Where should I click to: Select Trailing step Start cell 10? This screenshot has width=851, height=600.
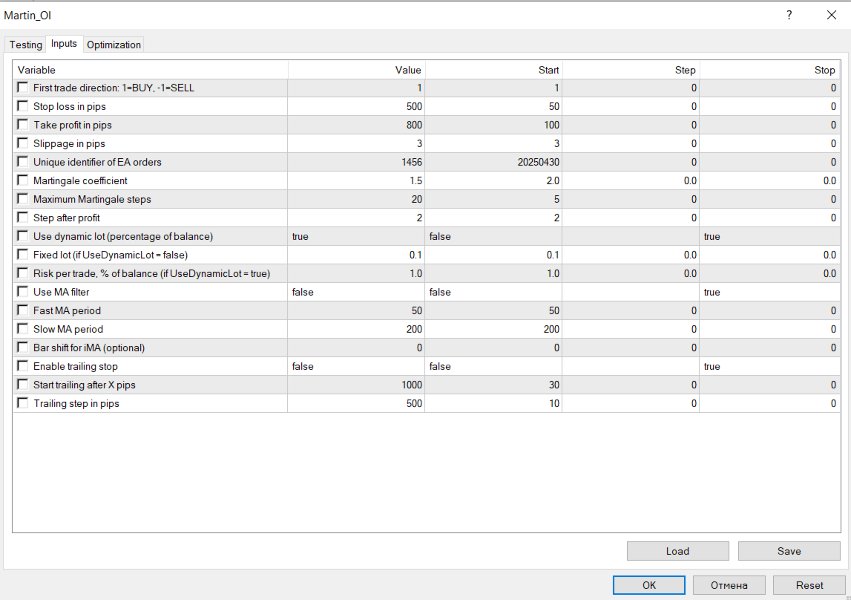pyautogui.click(x=494, y=403)
